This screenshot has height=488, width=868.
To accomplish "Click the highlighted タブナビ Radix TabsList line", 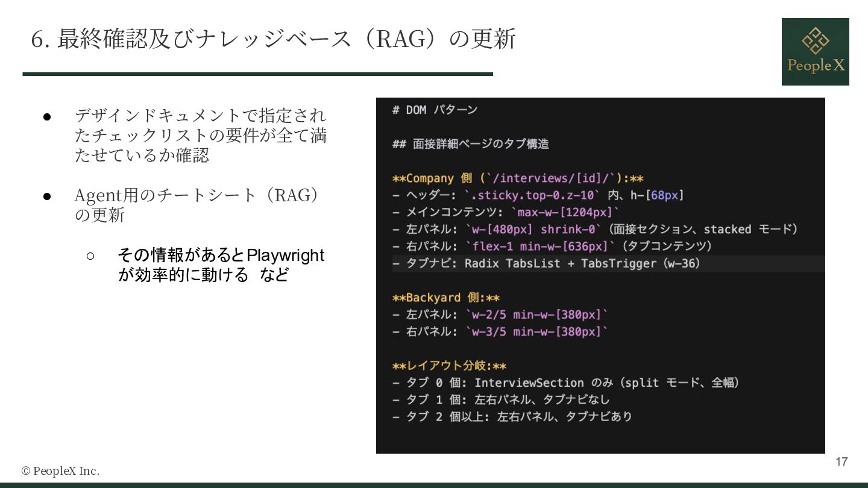I will (608, 263).
